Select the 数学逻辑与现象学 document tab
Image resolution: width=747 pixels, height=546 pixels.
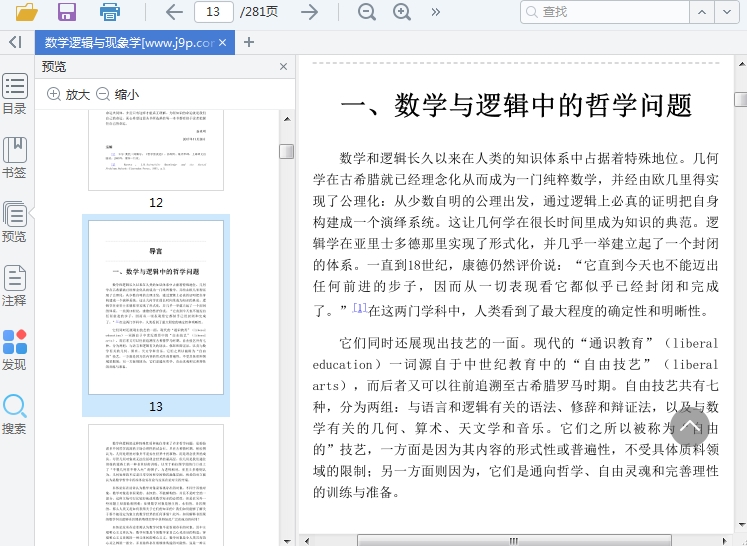click(128, 42)
